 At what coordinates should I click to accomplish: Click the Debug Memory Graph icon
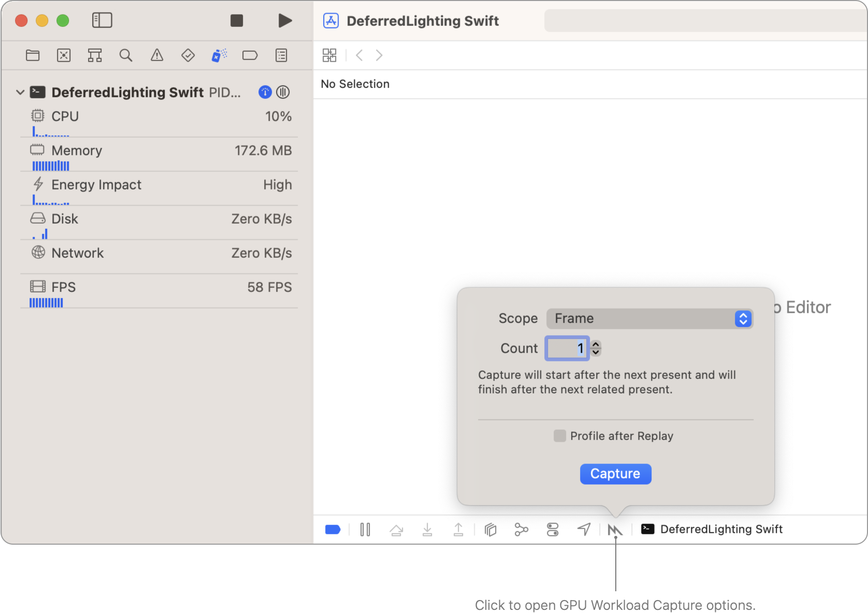coord(521,529)
